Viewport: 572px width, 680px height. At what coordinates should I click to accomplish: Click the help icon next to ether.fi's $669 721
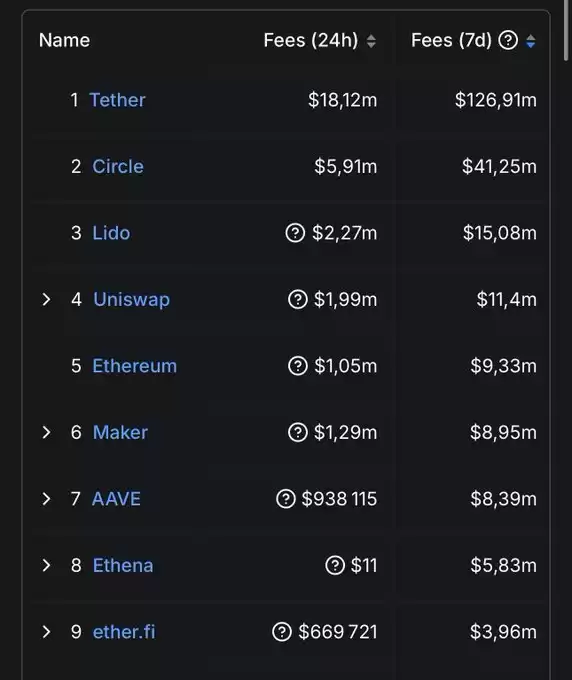click(282, 632)
